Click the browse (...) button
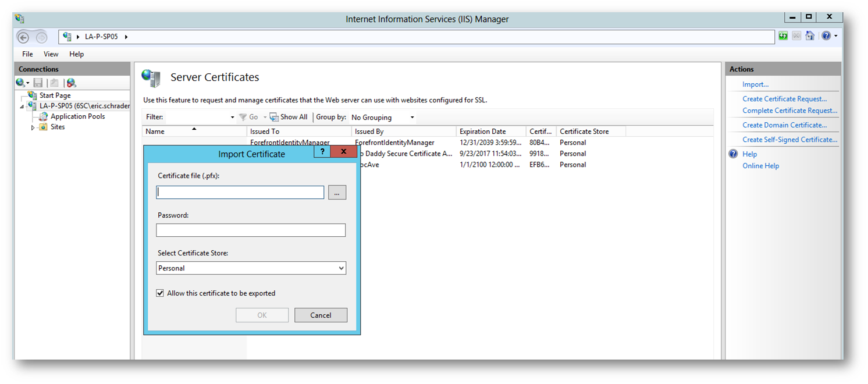Screen dimensions: 868x384 pyautogui.click(x=337, y=193)
